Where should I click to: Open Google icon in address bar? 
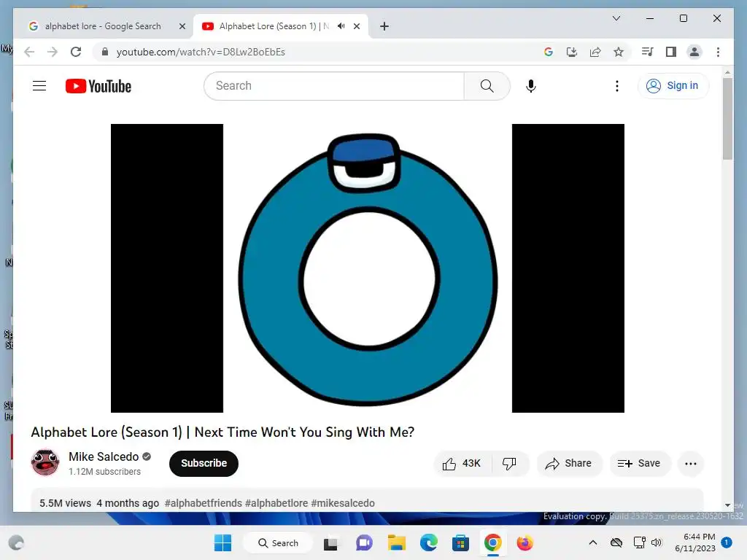click(x=549, y=52)
